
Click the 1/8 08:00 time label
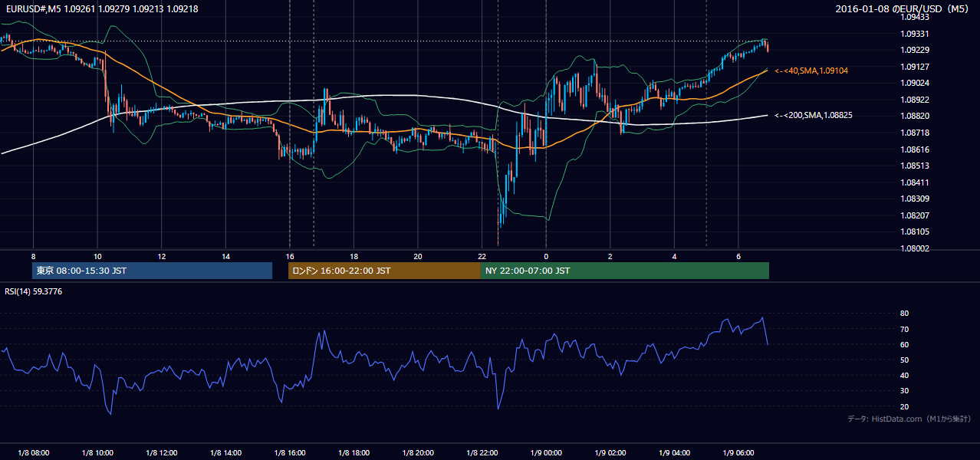point(33,453)
